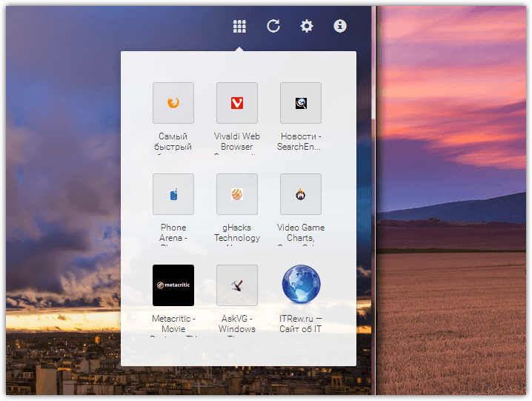Open the apps grid icon
The width and height of the screenshot is (532, 401).
(x=239, y=26)
